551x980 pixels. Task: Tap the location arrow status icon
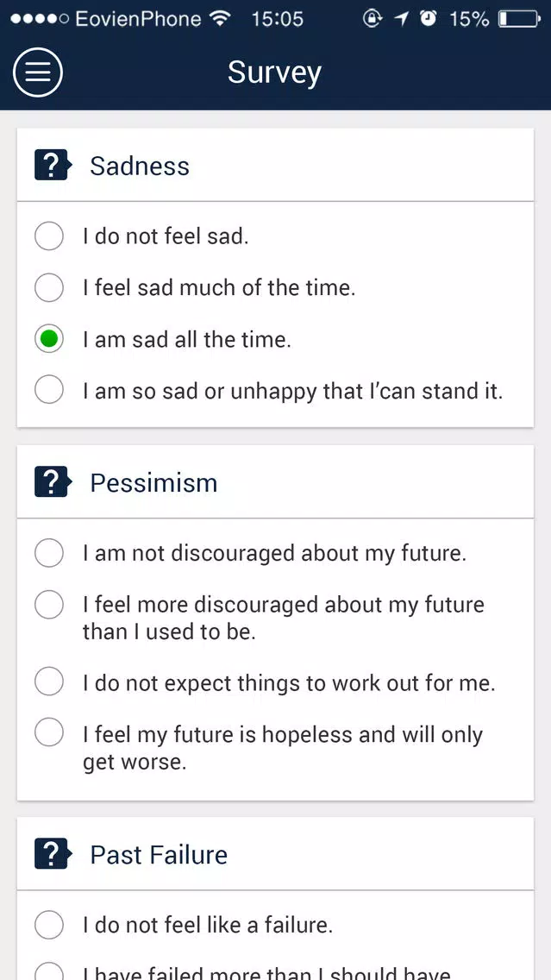click(x=401, y=19)
